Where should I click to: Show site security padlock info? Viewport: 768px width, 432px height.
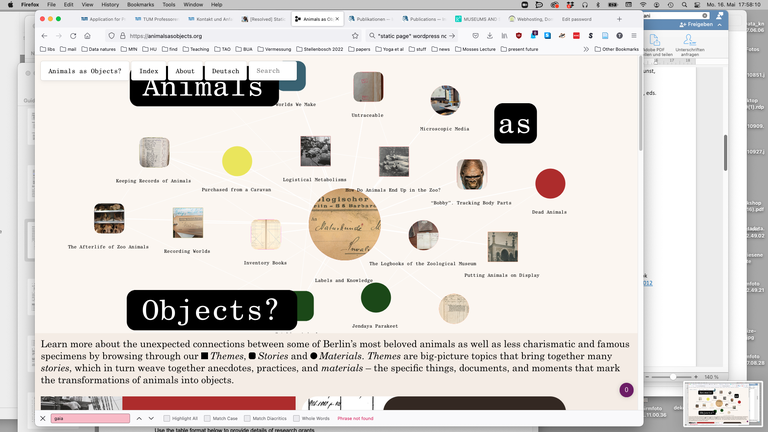click(x=122, y=36)
